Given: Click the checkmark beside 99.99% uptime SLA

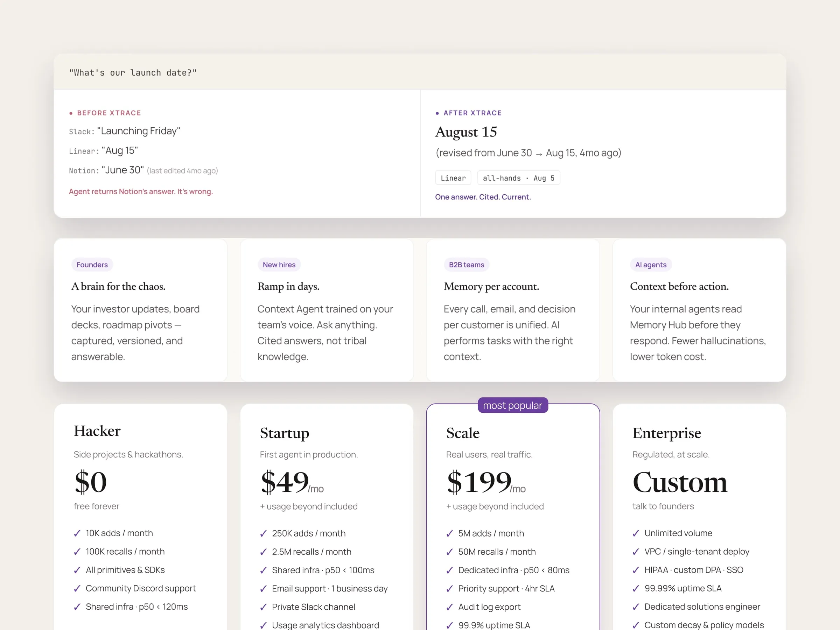Looking at the screenshot, I should (x=636, y=588).
